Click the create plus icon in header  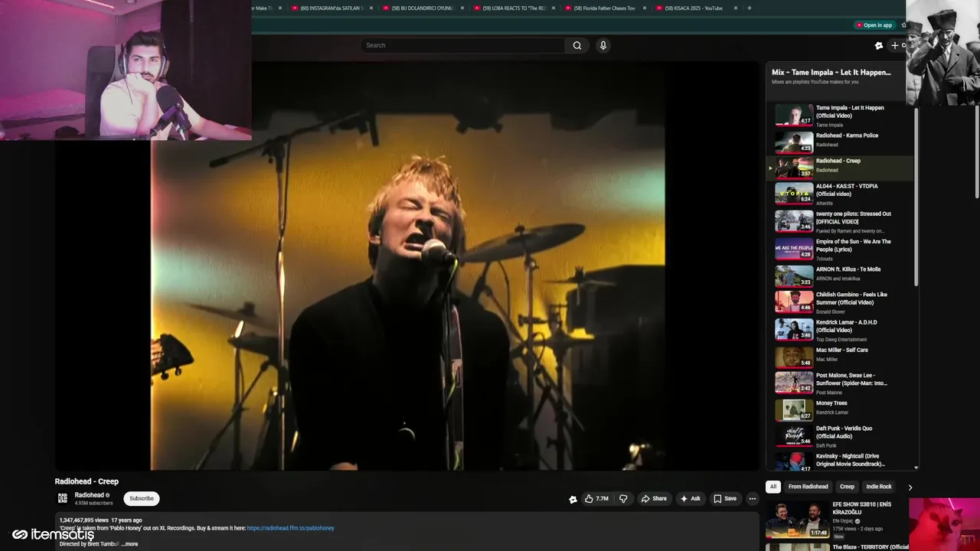coord(894,45)
